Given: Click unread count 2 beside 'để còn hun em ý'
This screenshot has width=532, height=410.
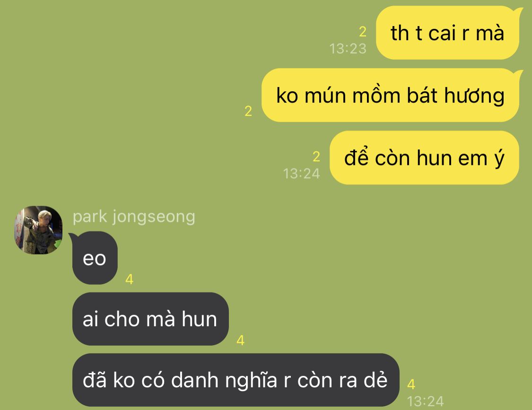Looking at the screenshot, I should pos(316,157).
